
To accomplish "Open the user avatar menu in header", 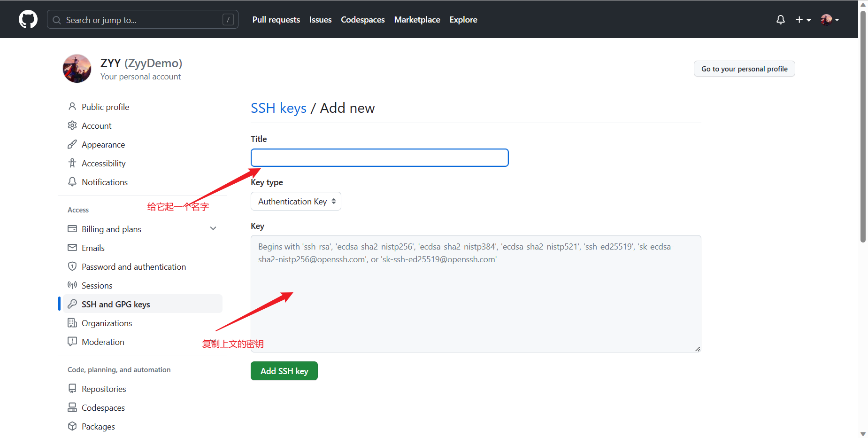I will [x=830, y=20].
